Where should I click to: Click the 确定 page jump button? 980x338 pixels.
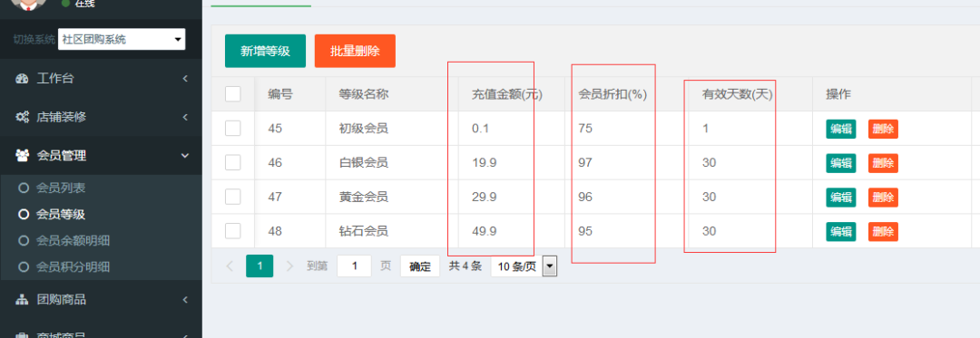420,266
